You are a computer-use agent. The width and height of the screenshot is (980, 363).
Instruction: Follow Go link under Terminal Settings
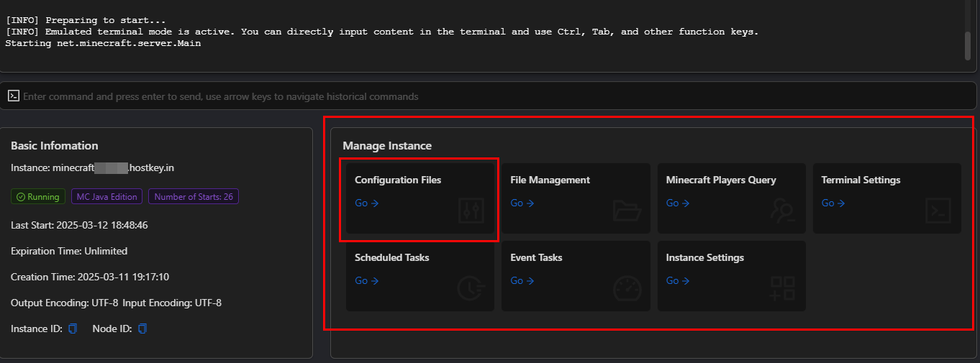click(x=832, y=203)
